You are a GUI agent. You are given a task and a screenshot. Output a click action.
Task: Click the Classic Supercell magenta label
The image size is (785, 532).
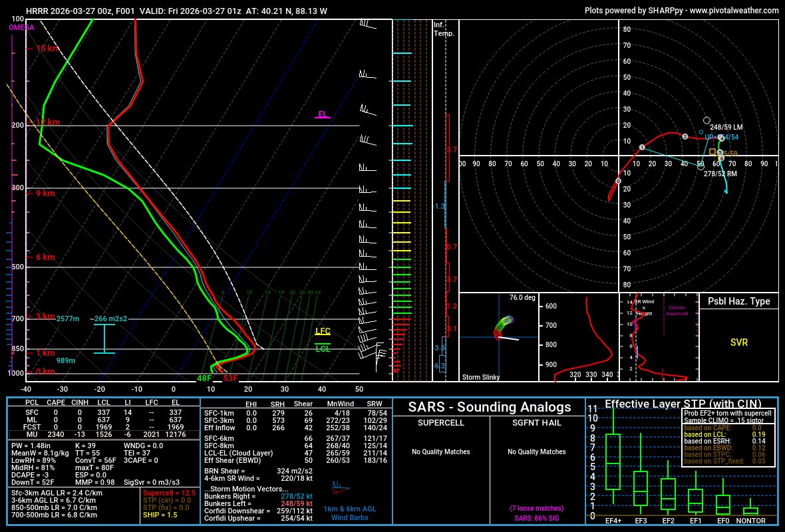677,311
